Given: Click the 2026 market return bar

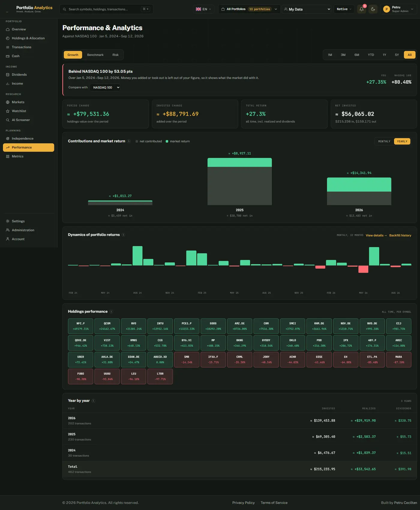Looking at the screenshot, I should [x=359, y=185].
